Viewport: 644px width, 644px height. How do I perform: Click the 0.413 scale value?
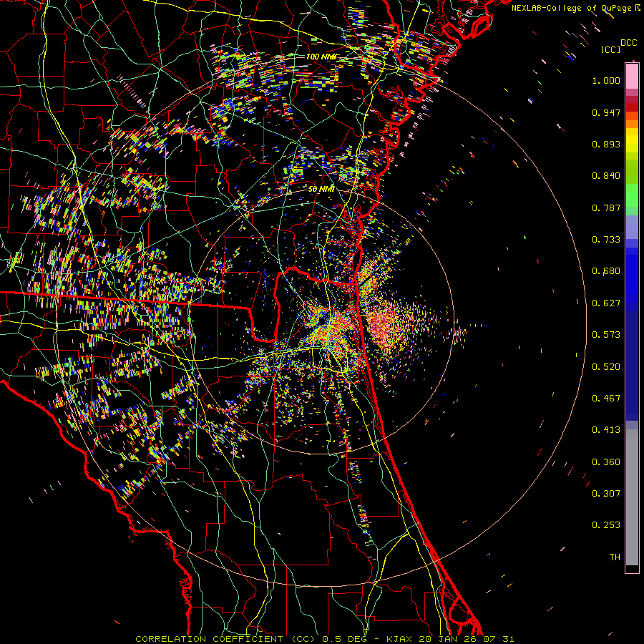[x=606, y=430]
